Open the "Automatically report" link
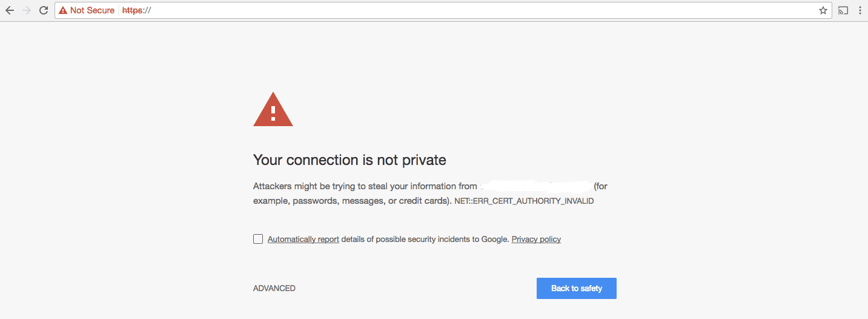This screenshot has height=319, width=868. [x=303, y=239]
